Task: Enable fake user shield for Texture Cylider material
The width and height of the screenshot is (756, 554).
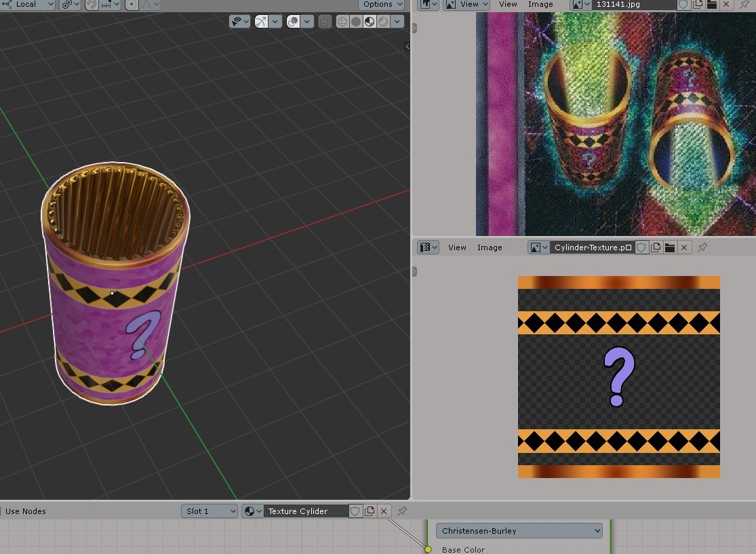Action: click(355, 511)
